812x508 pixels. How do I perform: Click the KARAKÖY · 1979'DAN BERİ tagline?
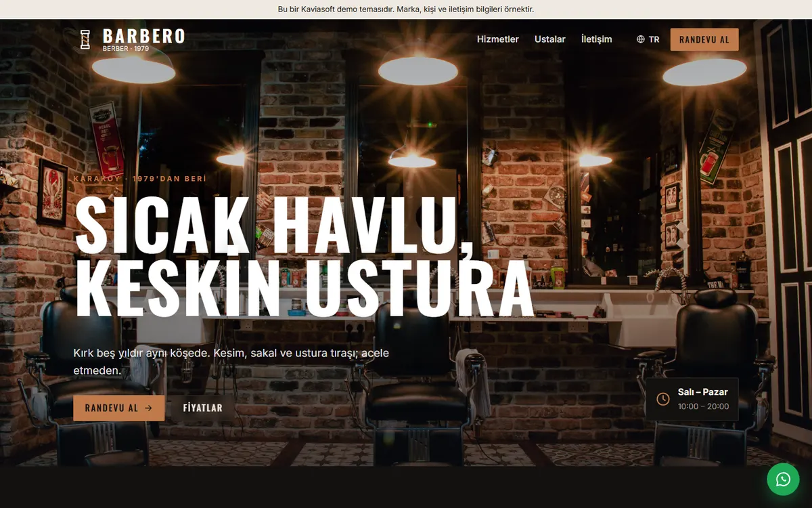click(139, 179)
